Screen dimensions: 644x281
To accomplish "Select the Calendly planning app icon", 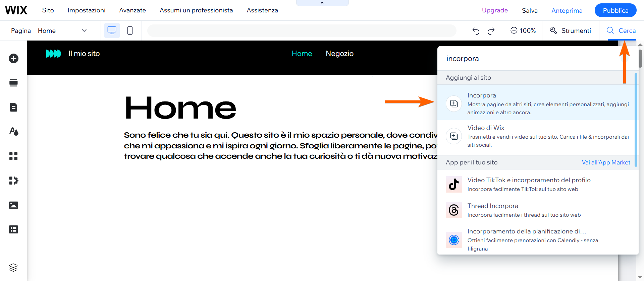I will 454,240.
